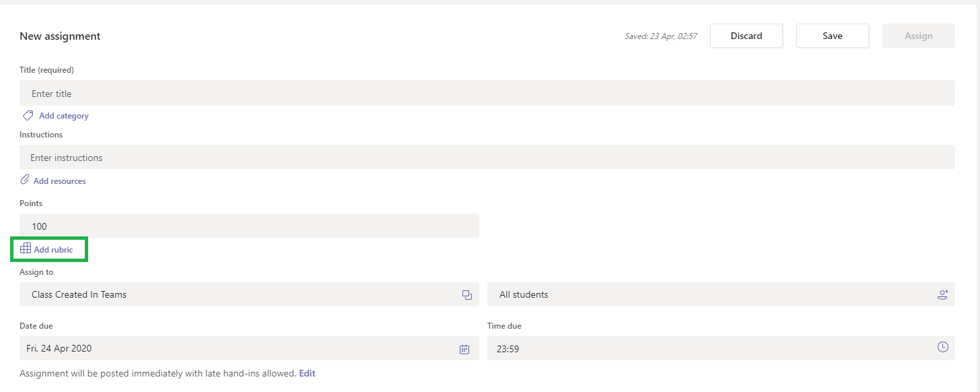
Task: Click the tag icon beside Add category
Action: (28, 115)
